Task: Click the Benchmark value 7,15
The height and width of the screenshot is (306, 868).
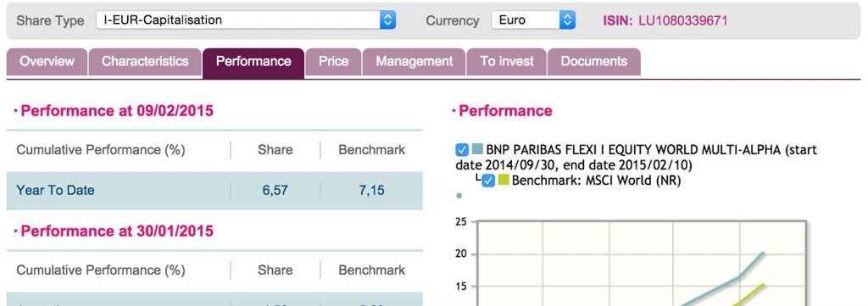Action: coord(371,191)
